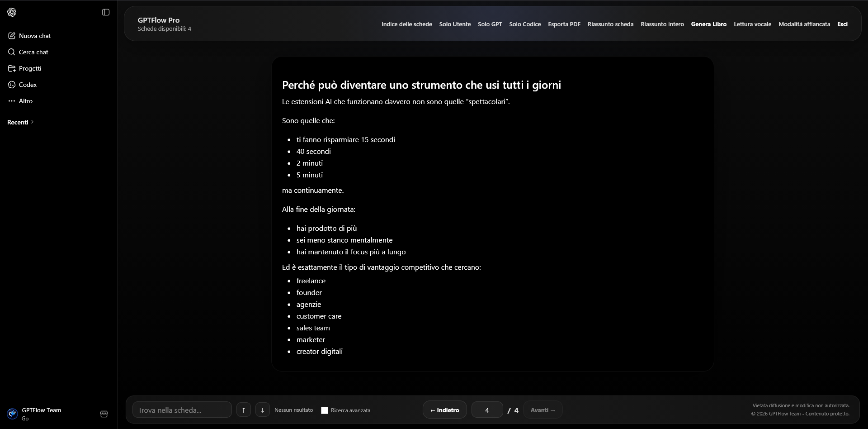Viewport: 868px width, 429px height.
Task: Click the GPTFlow Pro title
Action: [159, 20]
